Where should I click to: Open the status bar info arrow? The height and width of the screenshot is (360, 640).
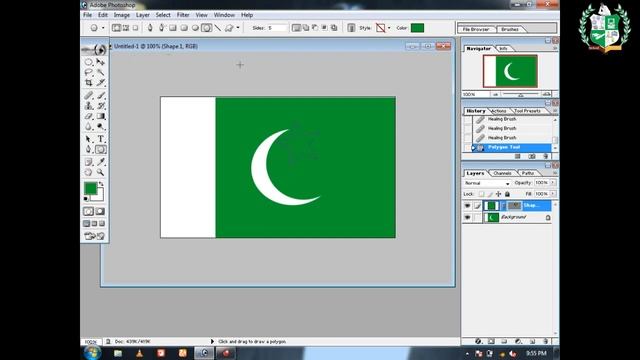coord(212,341)
